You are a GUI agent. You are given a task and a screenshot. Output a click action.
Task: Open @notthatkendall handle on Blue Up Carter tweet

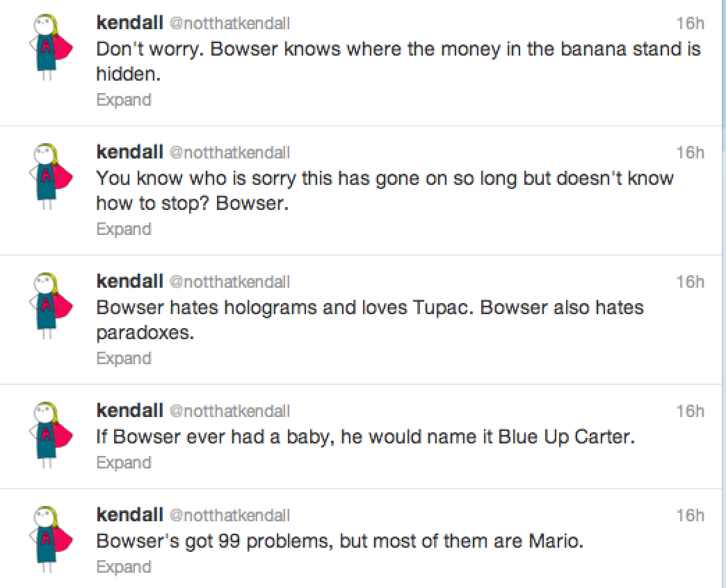[229, 410]
